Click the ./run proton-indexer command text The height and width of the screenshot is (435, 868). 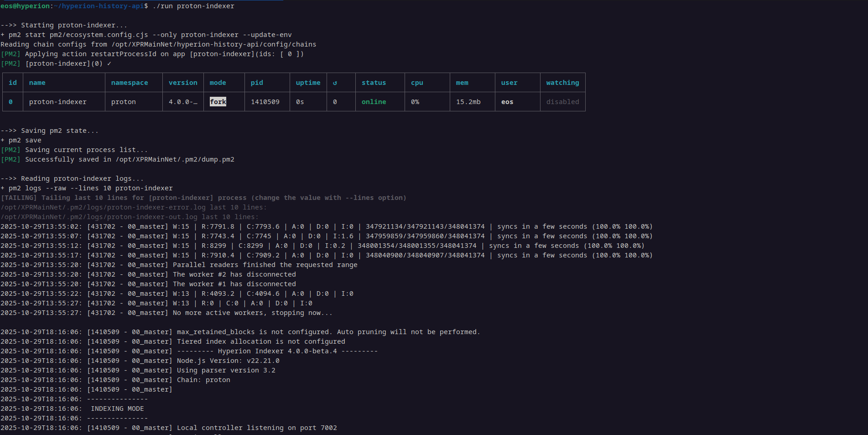click(x=193, y=6)
